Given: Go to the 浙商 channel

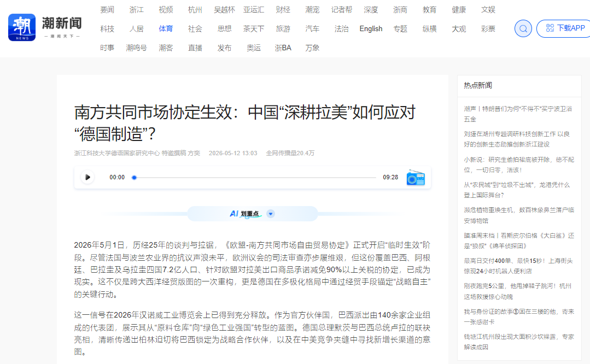Looking at the screenshot, I should 400,10.
